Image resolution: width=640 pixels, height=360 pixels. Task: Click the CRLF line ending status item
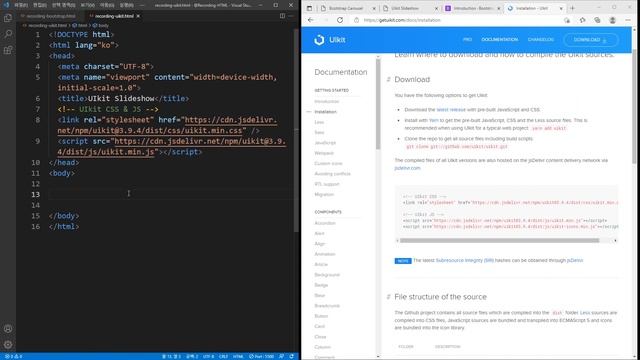pos(223,356)
